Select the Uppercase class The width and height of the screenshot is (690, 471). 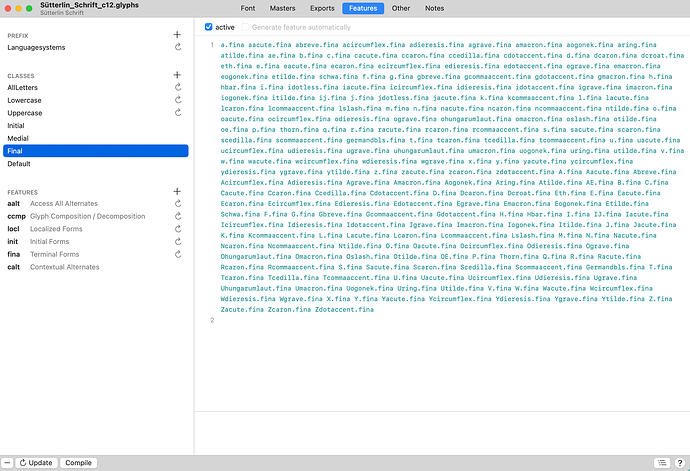tap(25, 113)
